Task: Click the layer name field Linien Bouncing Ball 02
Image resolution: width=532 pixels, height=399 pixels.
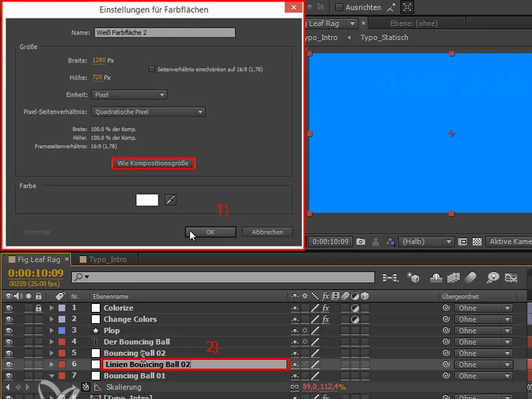Action: (x=195, y=364)
